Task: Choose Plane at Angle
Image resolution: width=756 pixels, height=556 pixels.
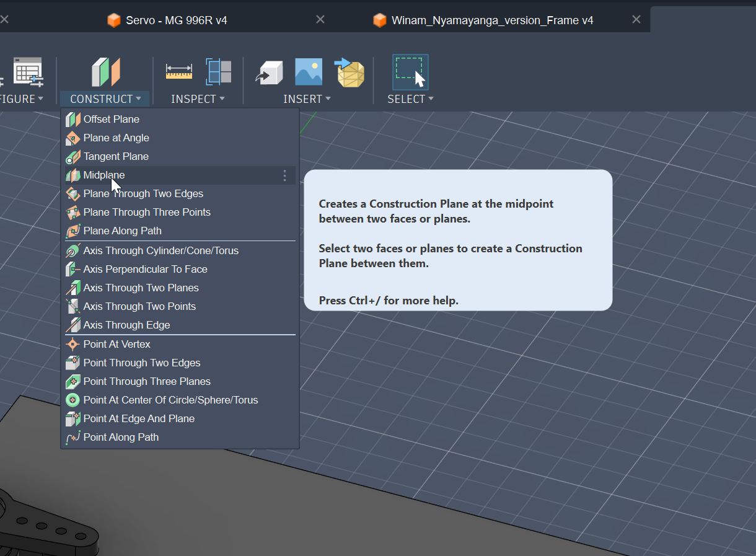Action: [180, 138]
